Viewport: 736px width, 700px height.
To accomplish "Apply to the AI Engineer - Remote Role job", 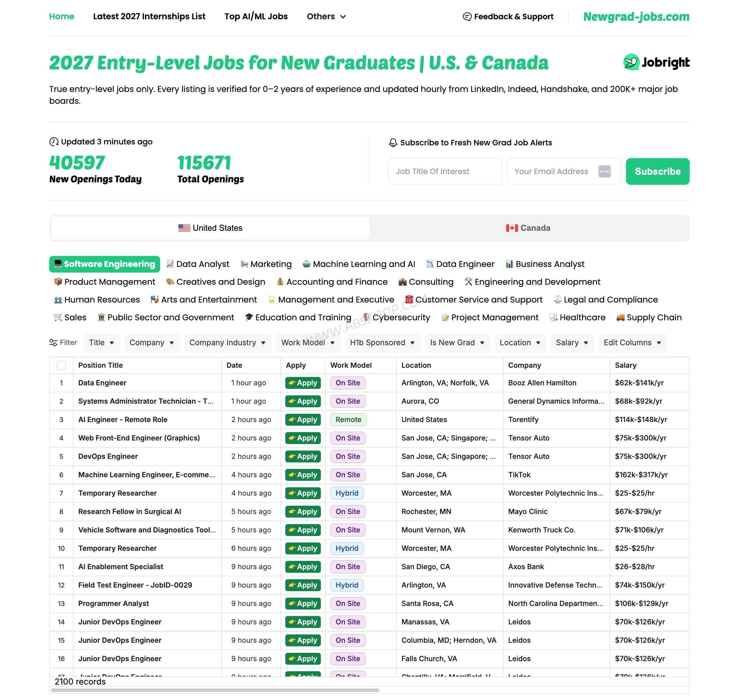I will tap(303, 419).
